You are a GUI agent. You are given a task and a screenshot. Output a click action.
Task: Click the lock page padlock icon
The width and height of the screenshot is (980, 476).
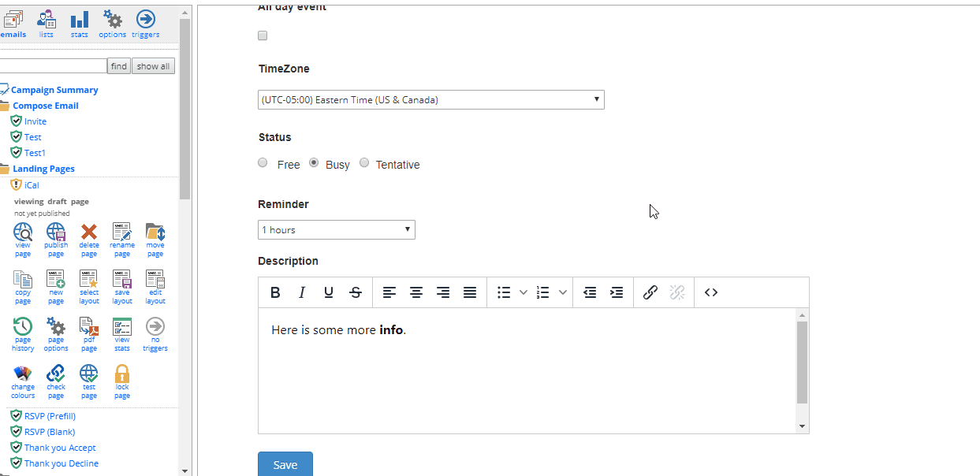point(122,374)
